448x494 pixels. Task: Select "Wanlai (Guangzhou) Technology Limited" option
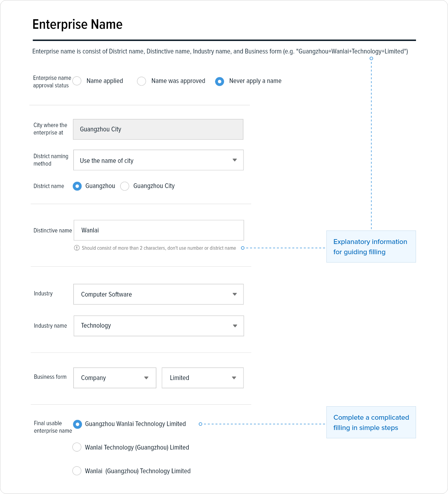[77, 471]
